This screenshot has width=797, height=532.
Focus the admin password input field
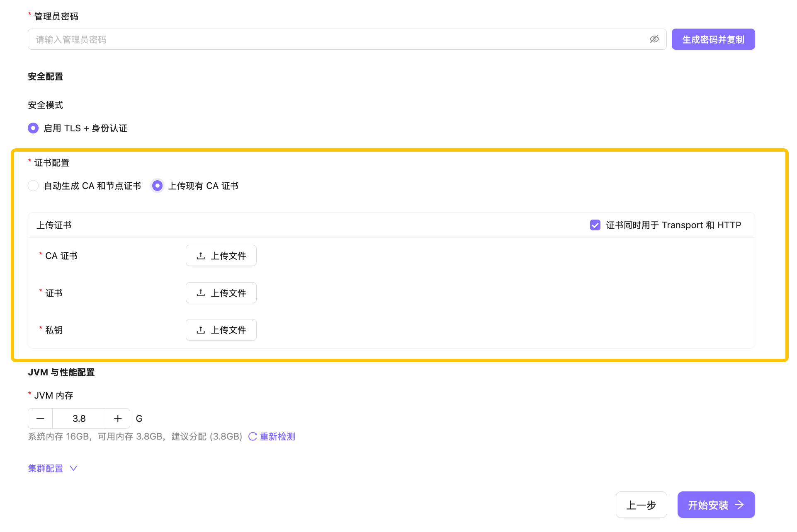pyautogui.click(x=332, y=39)
